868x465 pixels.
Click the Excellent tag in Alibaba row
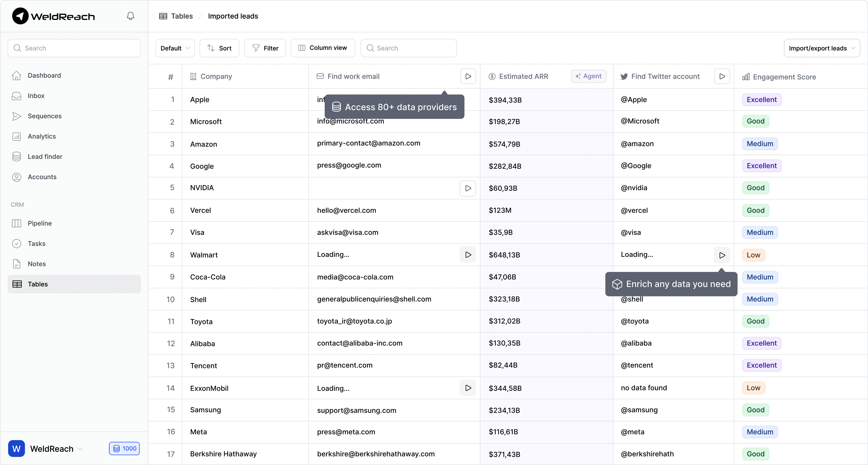click(x=762, y=343)
